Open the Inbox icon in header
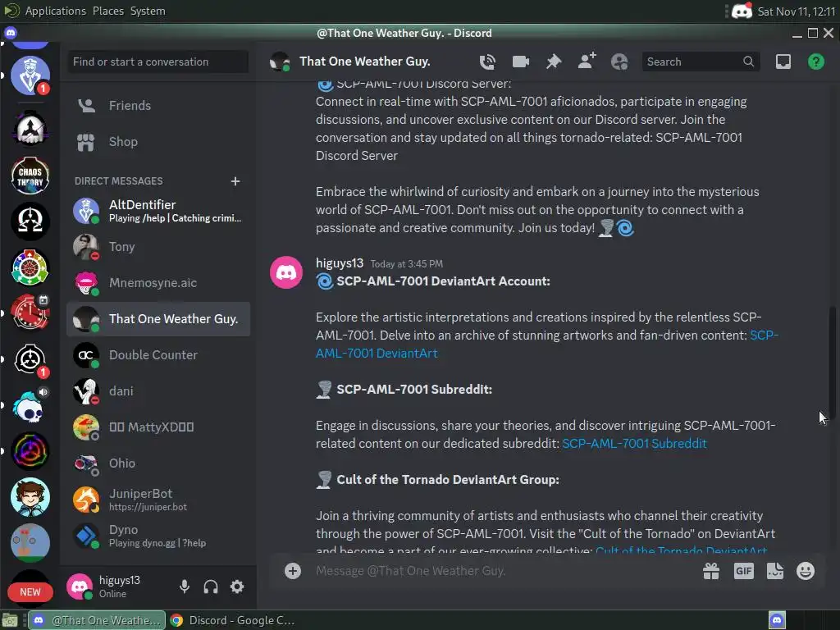Viewport: 840px width, 630px height. (x=783, y=62)
